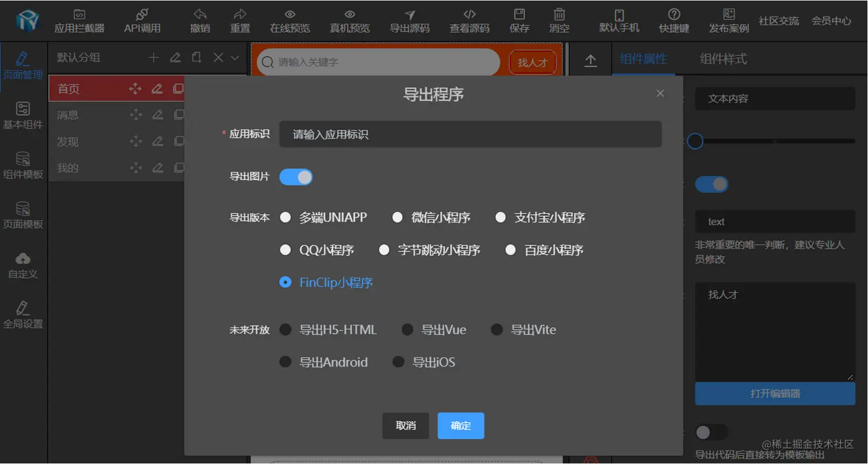
Task: Select 导出Android radio option
Action: click(324, 362)
